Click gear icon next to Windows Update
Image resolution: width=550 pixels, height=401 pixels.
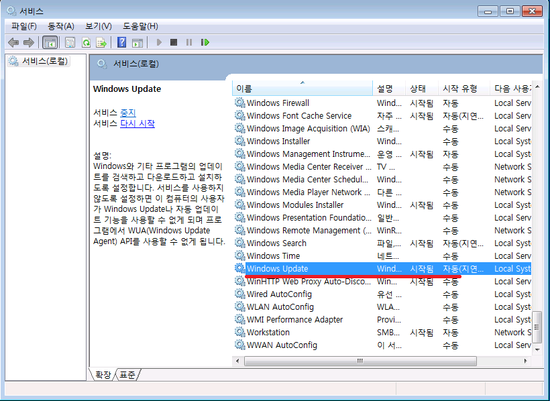(x=240, y=268)
